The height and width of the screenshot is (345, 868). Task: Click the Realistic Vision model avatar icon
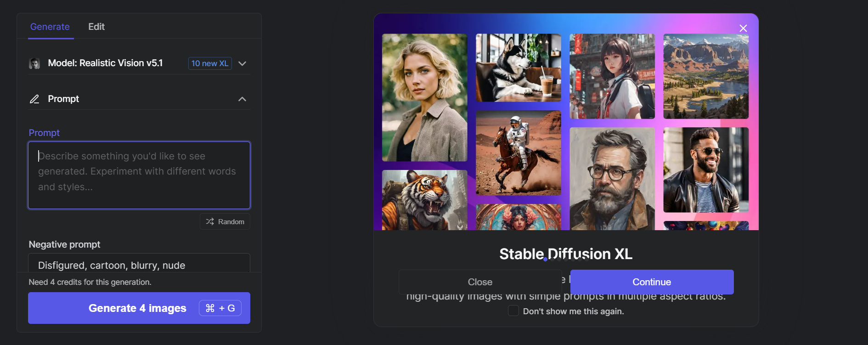tap(34, 63)
